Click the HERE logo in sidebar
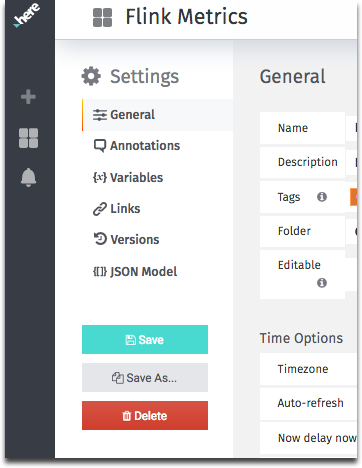Image resolution: width=362 pixels, height=468 pixels. 27,15
